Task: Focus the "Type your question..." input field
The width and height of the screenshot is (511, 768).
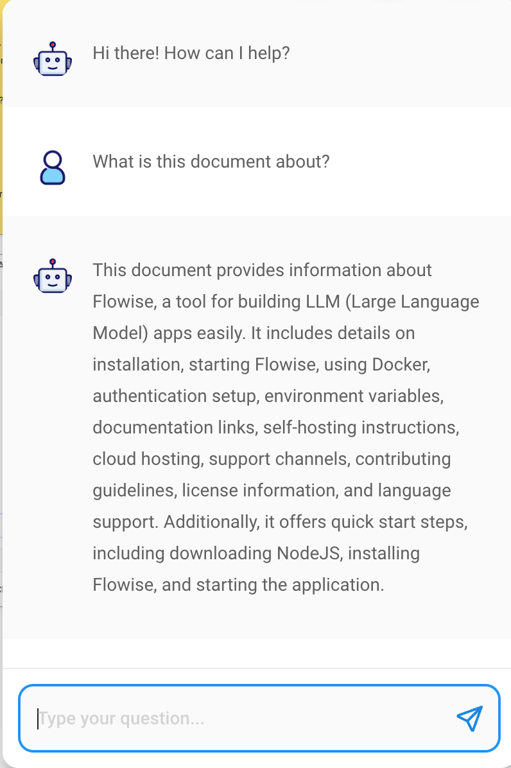Action: coord(259,718)
